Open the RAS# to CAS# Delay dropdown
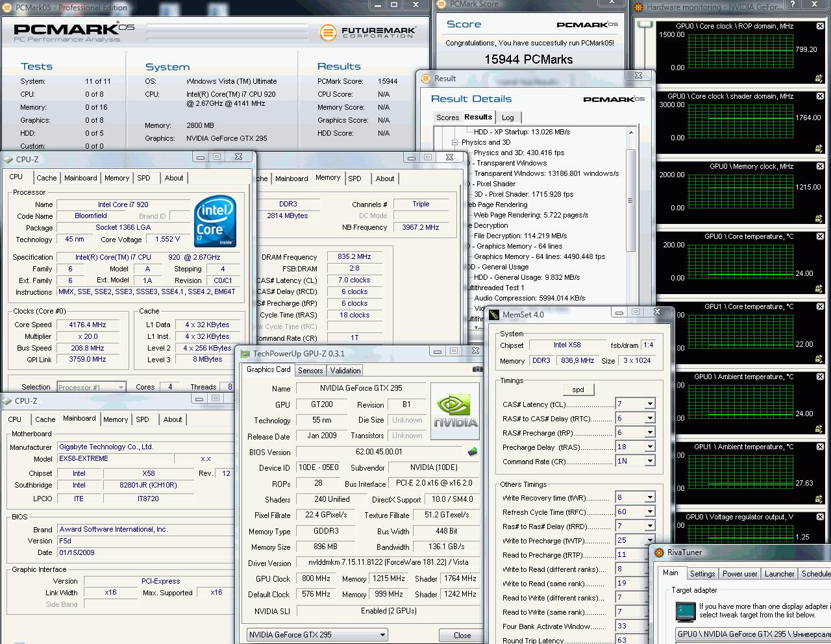This screenshot has width=831, height=644. pyautogui.click(x=649, y=418)
